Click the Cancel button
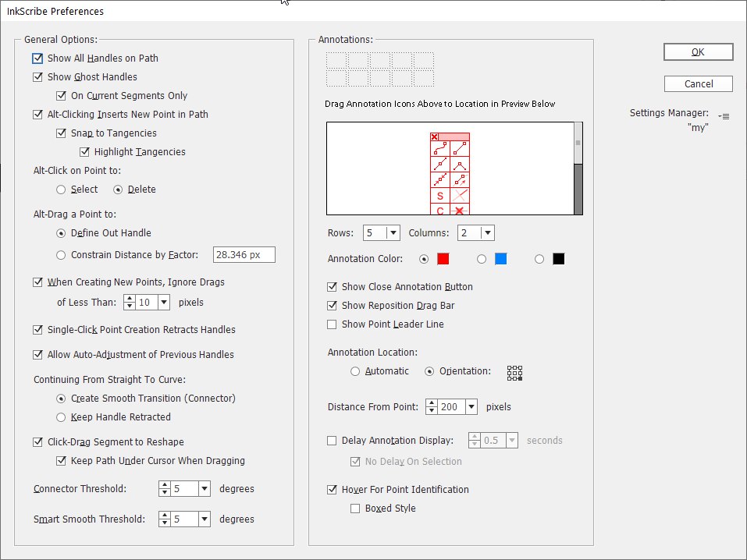Image resolution: width=747 pixels, height=560 pixels. coord(698,84)
